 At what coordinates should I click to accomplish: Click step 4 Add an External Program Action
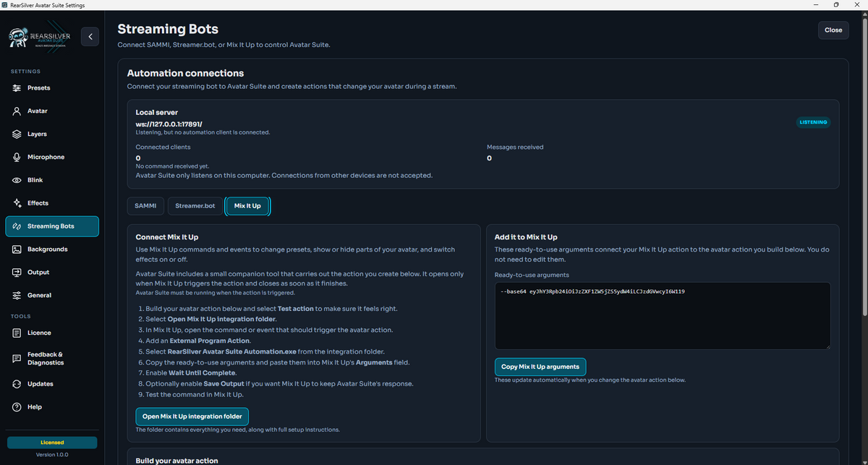coord(195,341)
